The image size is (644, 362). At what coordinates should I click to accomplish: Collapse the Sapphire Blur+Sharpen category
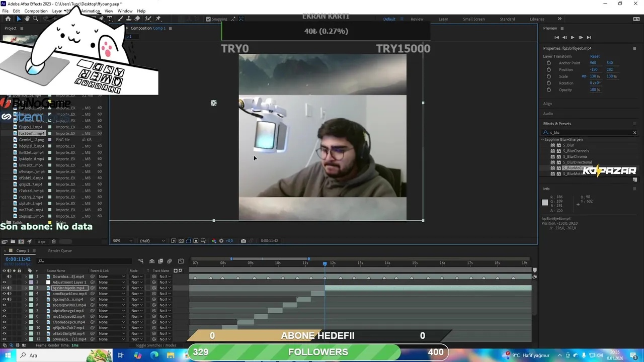pos(543,139)
